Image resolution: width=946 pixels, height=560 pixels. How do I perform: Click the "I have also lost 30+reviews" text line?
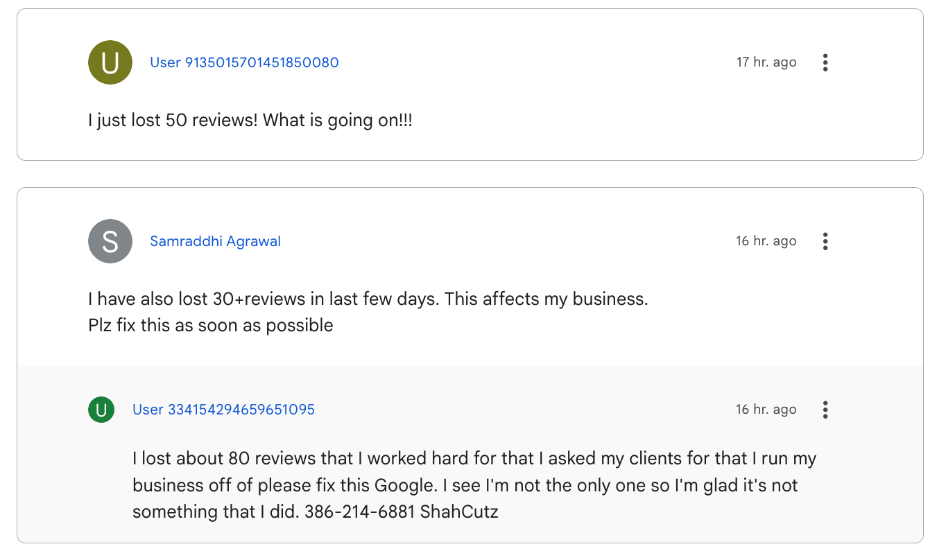368,299
